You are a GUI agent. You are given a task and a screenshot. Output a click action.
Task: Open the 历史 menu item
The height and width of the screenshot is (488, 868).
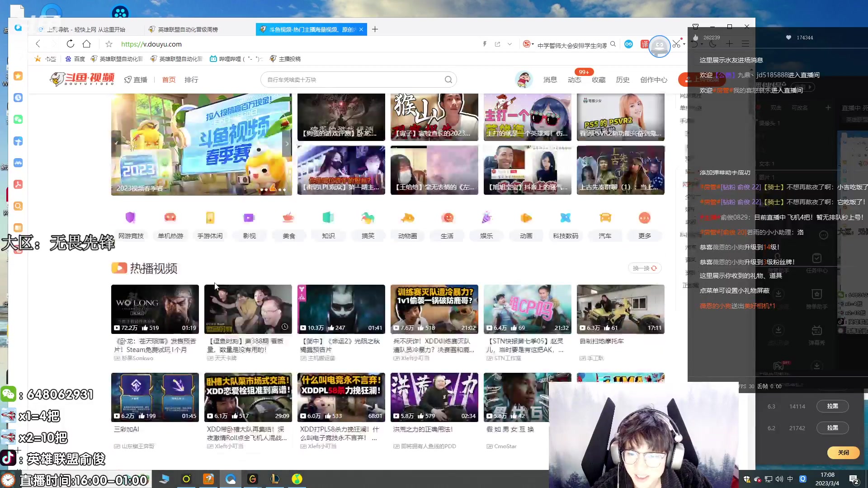coord(623,80)
